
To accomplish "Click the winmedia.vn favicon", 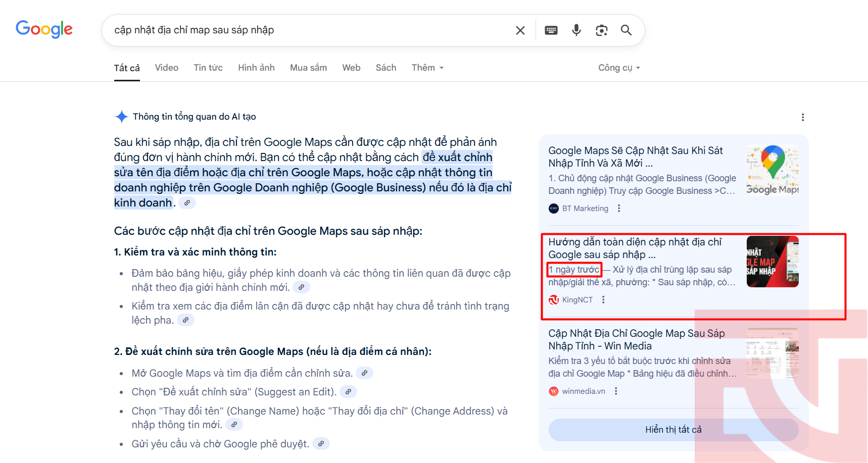I will coord(554,391).
